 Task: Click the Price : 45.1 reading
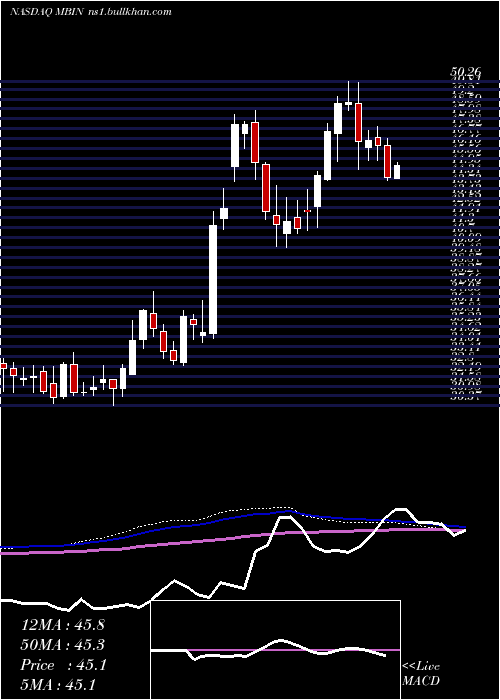tap(62, 665)
